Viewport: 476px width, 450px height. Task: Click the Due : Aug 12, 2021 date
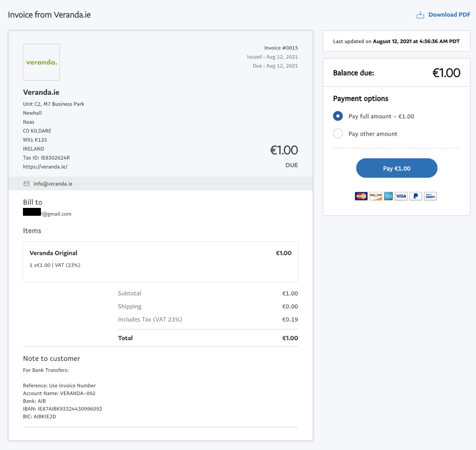(276, 66)
